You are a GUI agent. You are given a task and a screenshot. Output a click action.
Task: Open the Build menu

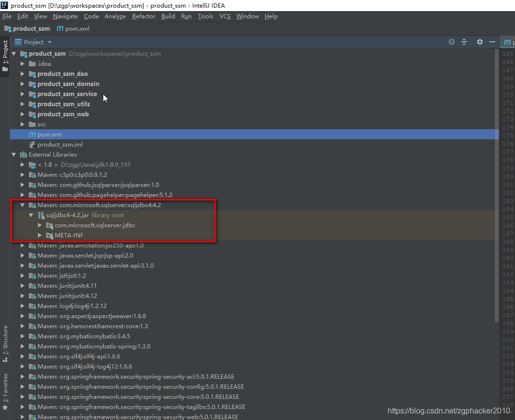tap(168, 16)
